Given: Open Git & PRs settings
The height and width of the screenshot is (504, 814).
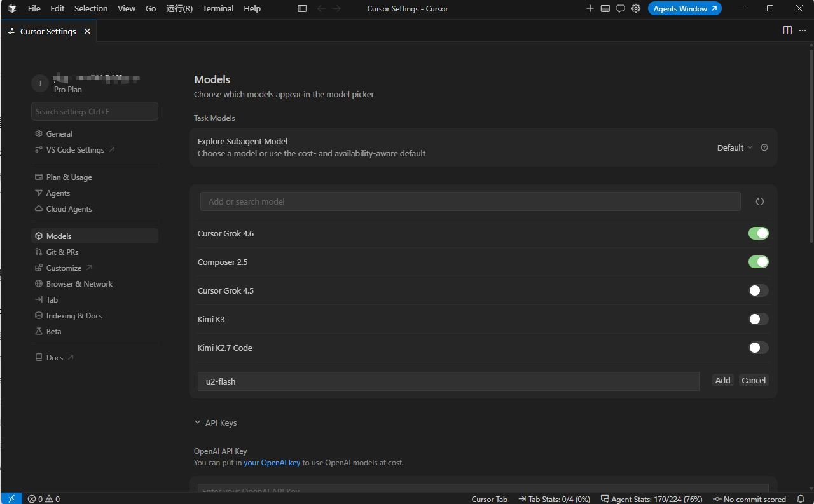Looking at the screenshot, I should tap(95, 252).
